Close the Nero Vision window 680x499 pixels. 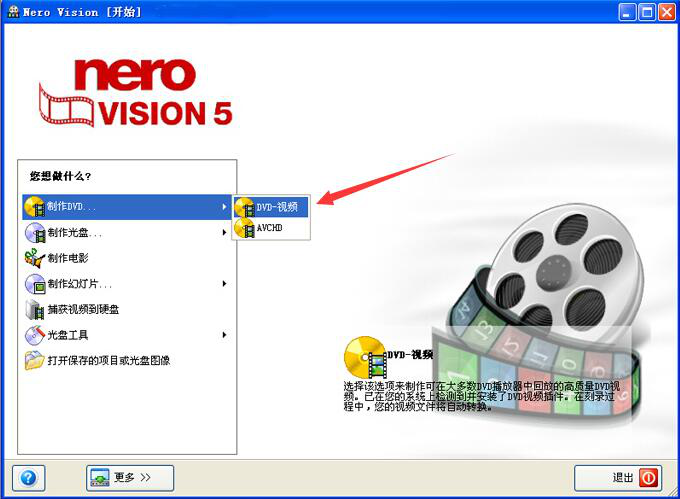click(667, 12)
